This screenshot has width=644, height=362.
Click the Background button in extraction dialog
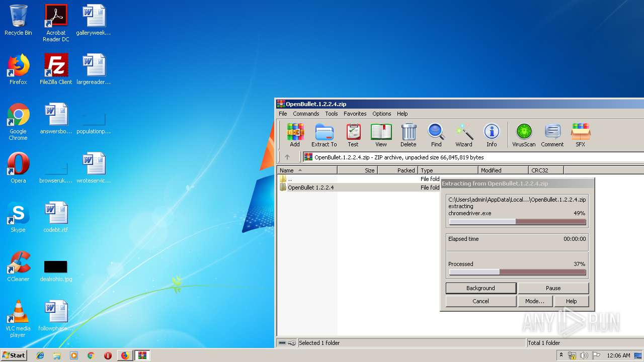[481, 288]
